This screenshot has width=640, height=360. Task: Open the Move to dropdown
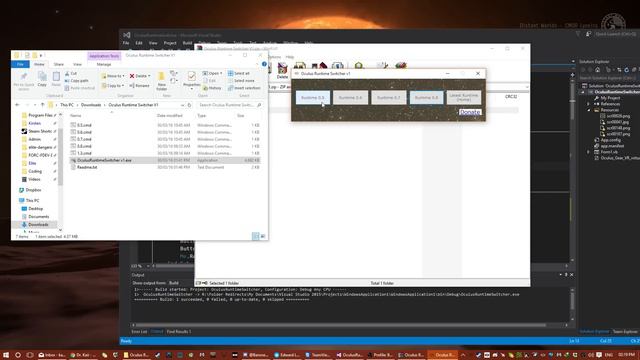(x=113, y=76)
